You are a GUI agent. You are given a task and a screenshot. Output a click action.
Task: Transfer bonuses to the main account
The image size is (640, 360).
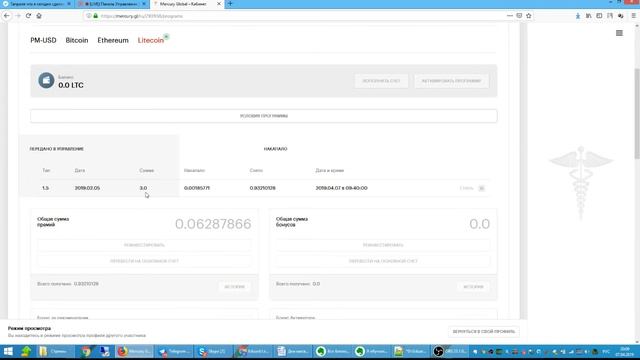pyautogui.click(x=383, y=261)
